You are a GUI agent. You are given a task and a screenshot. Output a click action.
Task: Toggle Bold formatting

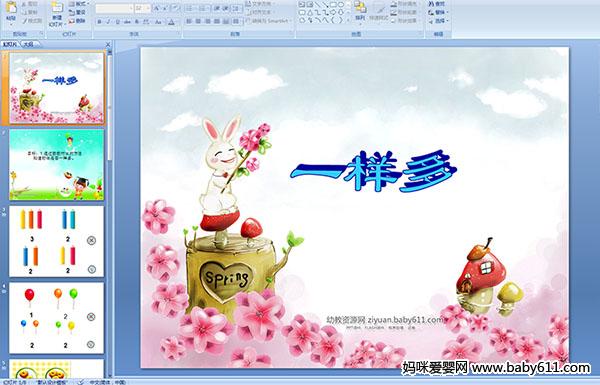[99, 22]
